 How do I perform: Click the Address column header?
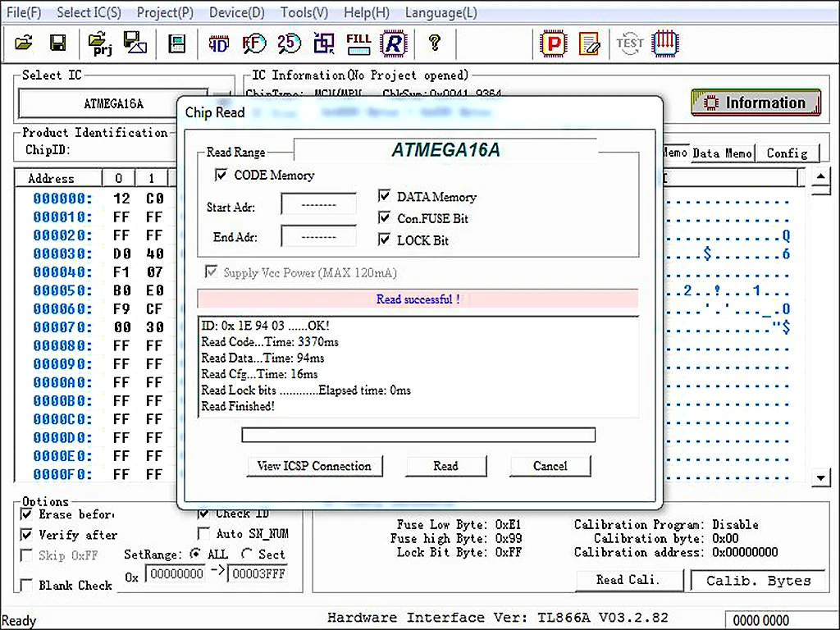58,178
